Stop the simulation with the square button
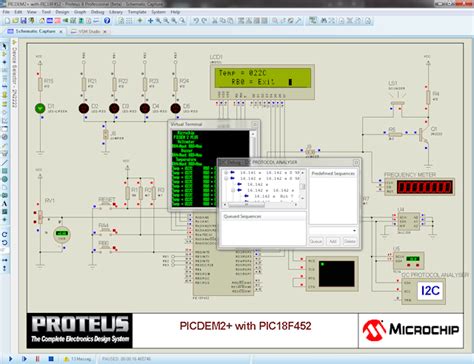 point(51,359)
